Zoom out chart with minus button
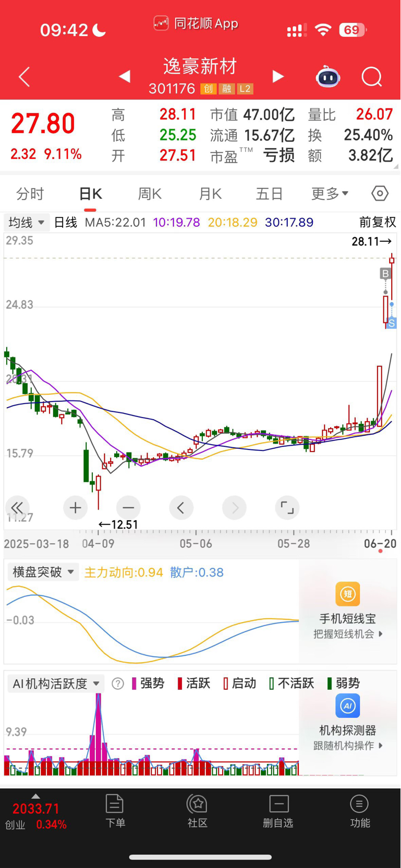 (x=128, y=507)
